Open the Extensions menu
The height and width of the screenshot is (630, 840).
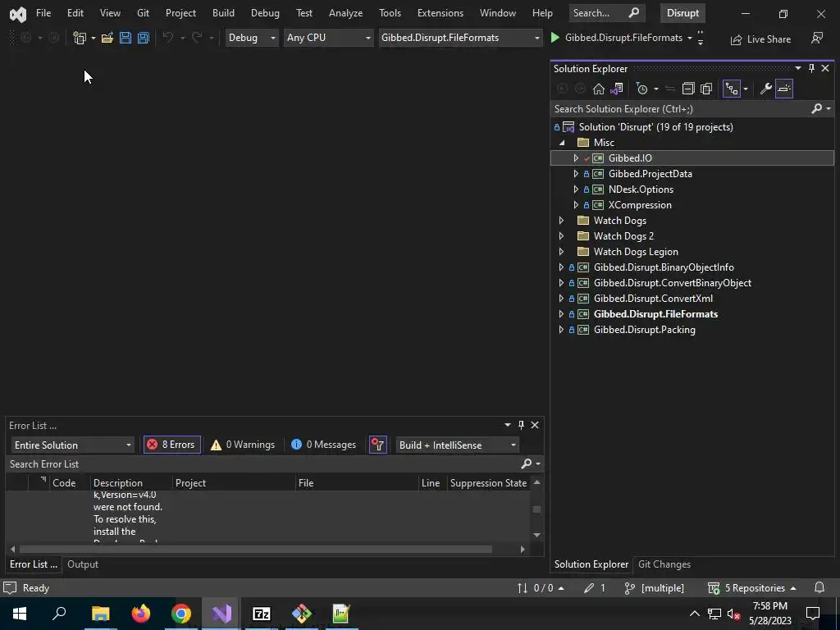tap(441, 13)
